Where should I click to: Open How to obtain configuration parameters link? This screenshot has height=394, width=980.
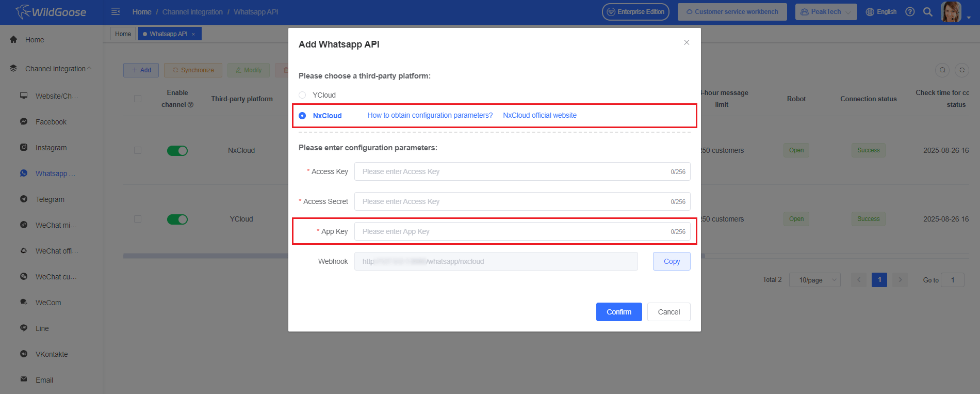[430, 115]
